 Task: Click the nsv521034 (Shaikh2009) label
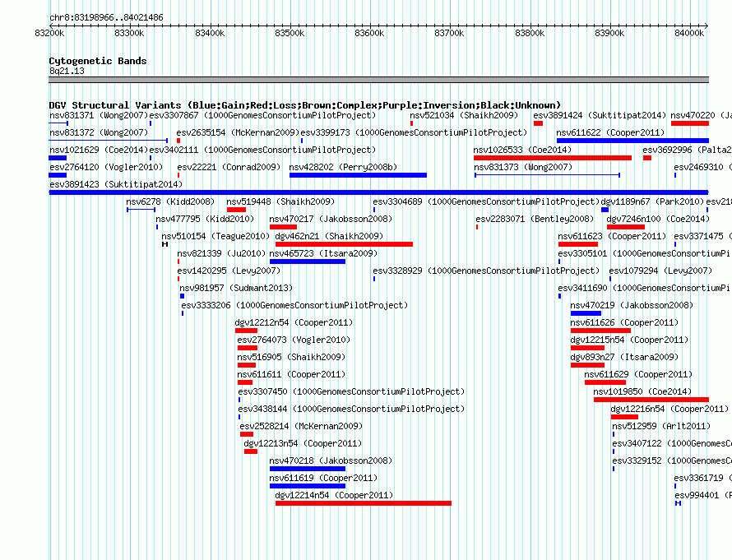click(464, 115)
